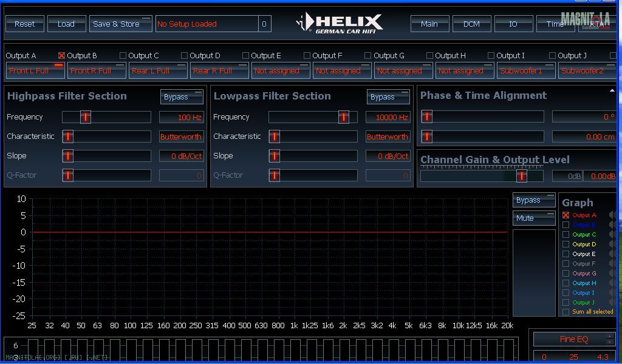Click the highpass 100 Hz frequency field
This screenshot has width=622, height=364.
pos(182,117)
